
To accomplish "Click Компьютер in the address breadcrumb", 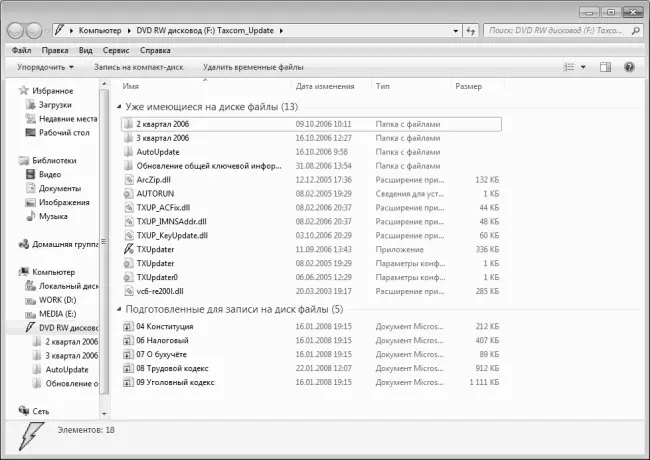I will click(100, 31).
